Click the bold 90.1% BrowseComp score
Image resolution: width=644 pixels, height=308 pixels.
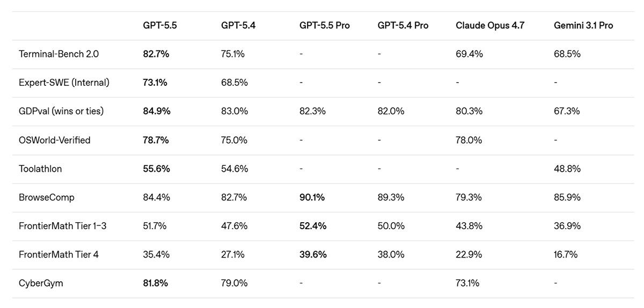(x=312, y=197)
